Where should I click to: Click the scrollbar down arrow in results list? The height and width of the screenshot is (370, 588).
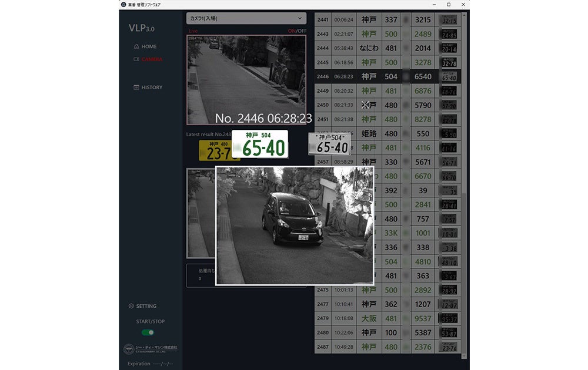pos(464,356)
